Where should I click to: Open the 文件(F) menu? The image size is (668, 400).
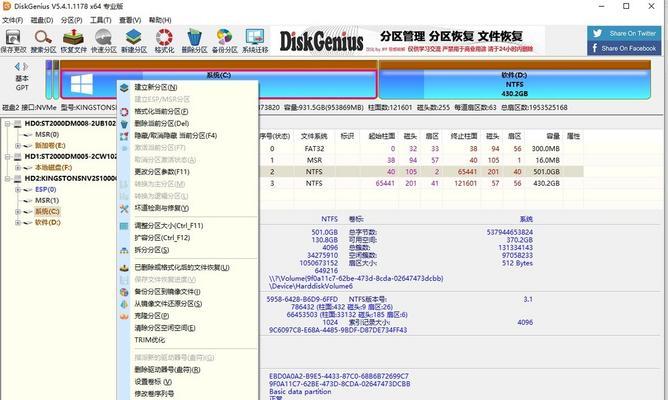click(x=12, y=20)
